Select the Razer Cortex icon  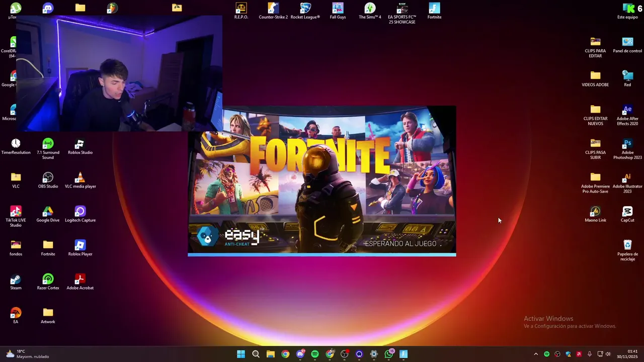pyautogui.click(x=48, y=282)
